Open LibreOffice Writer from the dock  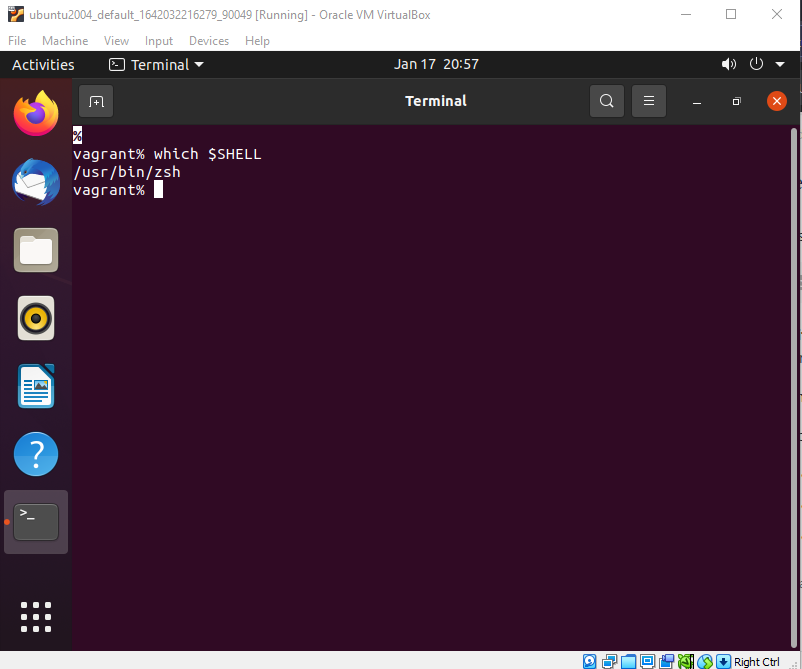tap(36, 386)
